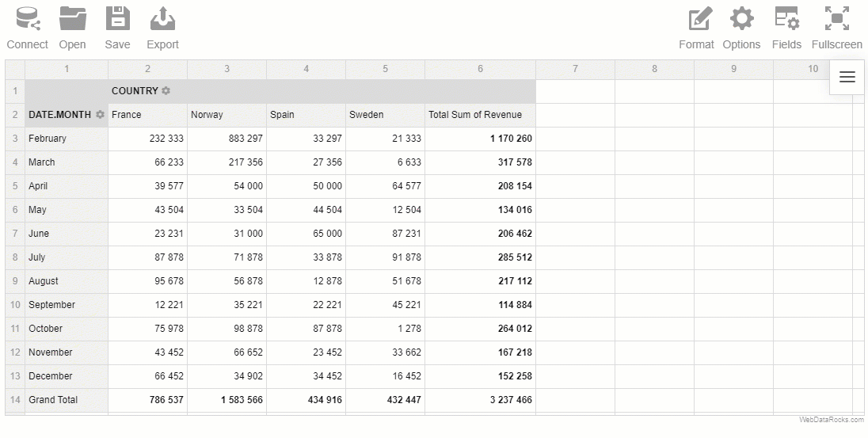The image size is (868, 438).
Task: Open the hamburger menu button
Action: click(847, 77)
